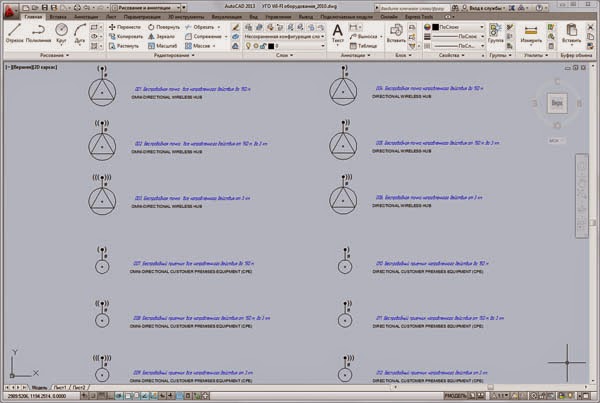Click the black object color swatch in Свойства

pos(435,27)
